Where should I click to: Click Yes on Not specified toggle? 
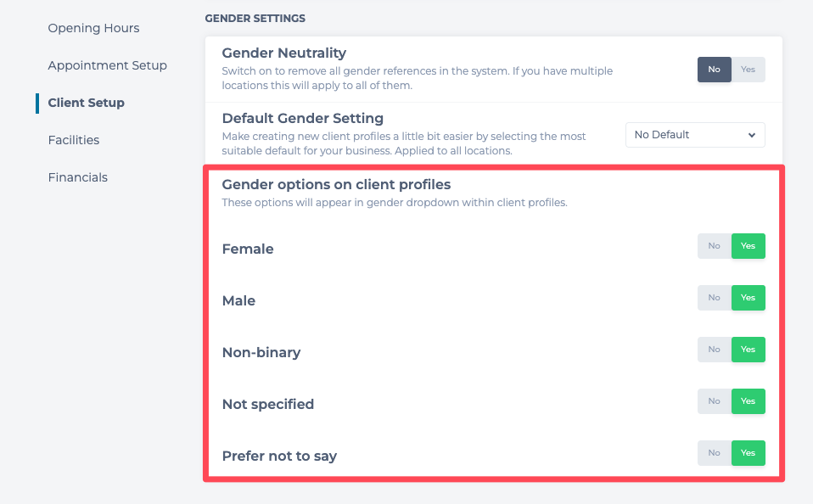[748, 401]
